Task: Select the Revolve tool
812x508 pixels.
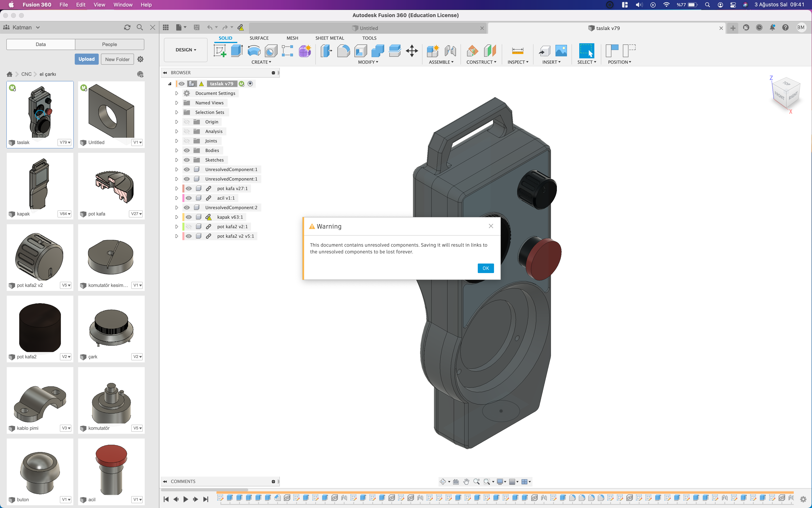Action: coord(254,51)
